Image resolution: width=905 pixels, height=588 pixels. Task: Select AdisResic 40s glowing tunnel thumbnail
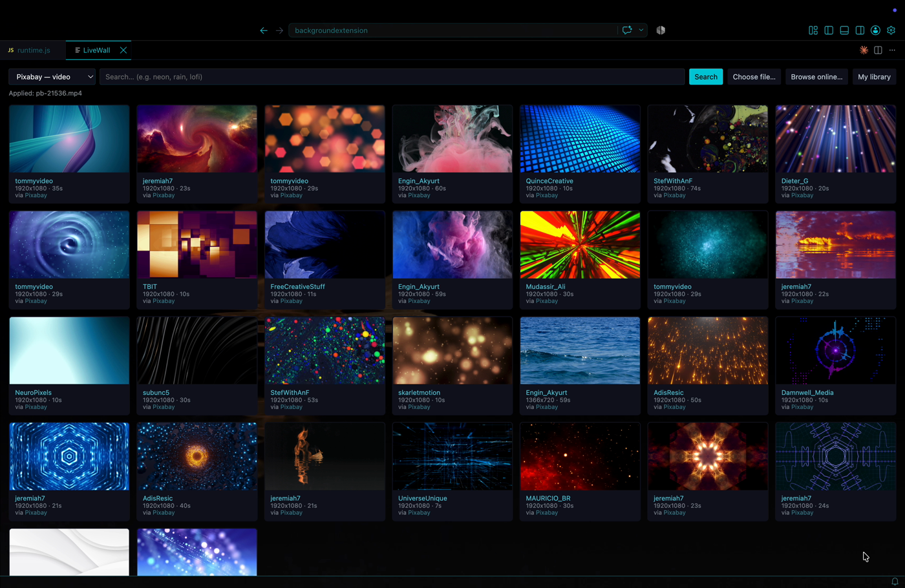(x=197, y=457)
